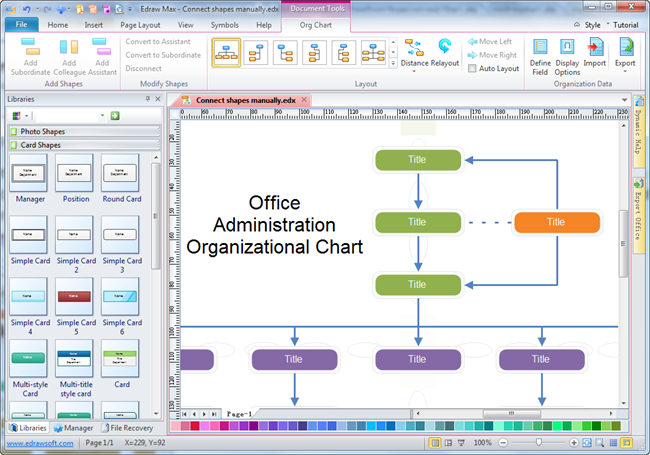Screen dimensions: 650x455
Task: Click the Import data icon
Action: pyautogui.click(x=595, y=47)
